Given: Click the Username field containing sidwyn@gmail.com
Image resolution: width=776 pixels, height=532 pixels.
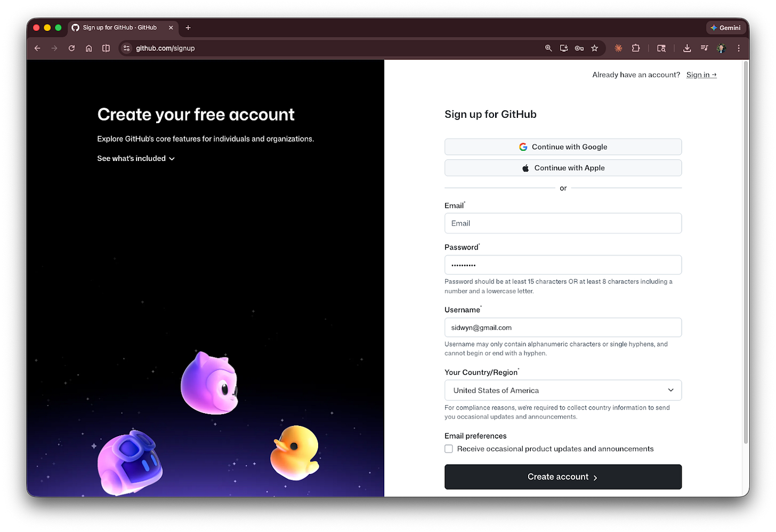Looking at the screenshot, I should click(563, 327).
